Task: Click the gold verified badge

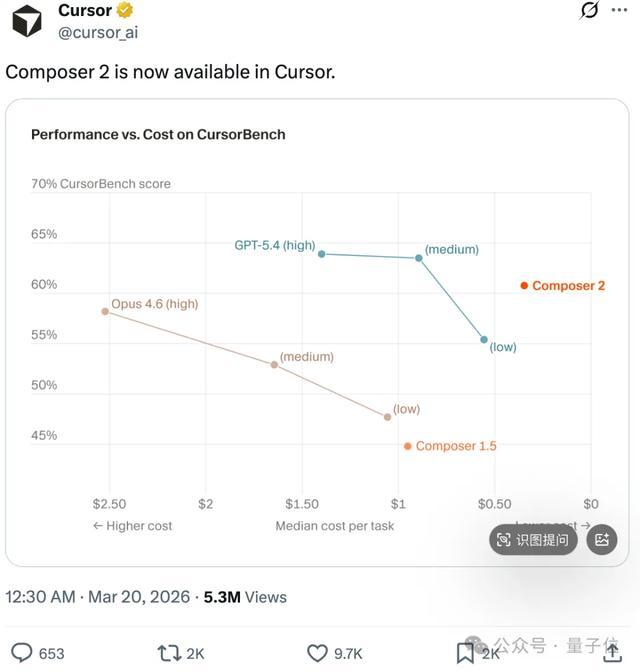Action: tap(126, 11)
